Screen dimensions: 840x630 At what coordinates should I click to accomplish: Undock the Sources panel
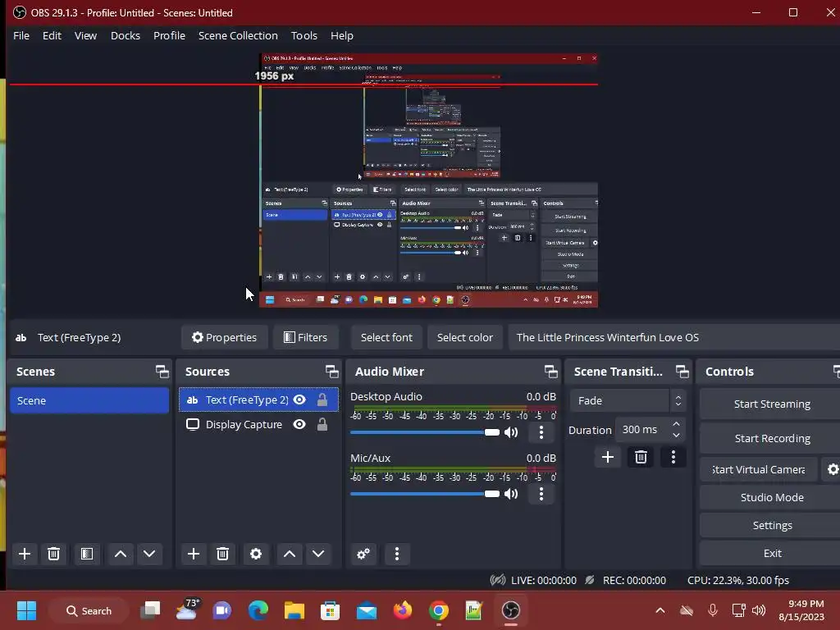pyautogui.click(x=331, y=372)
